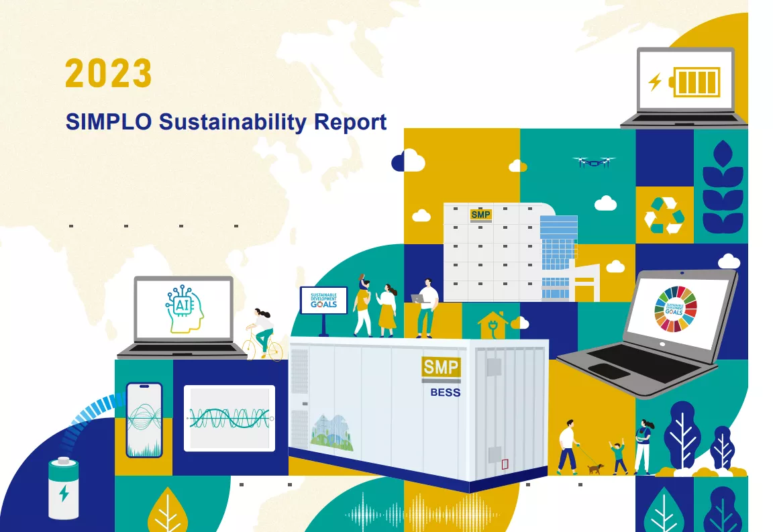
Task: Click the recycling symbol icon
Action: (x=664, y=215)
